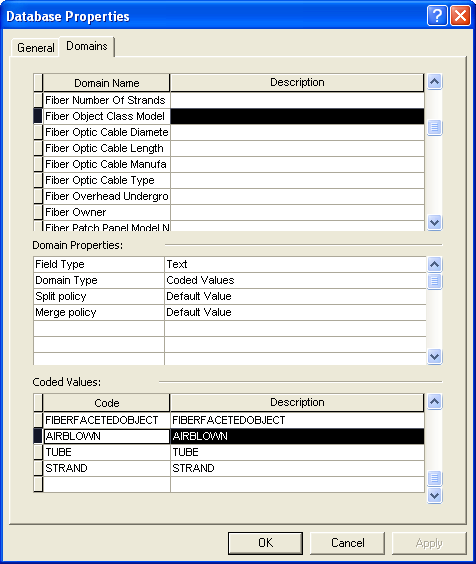Click row selector for STRAND code

tap(38, 468)
